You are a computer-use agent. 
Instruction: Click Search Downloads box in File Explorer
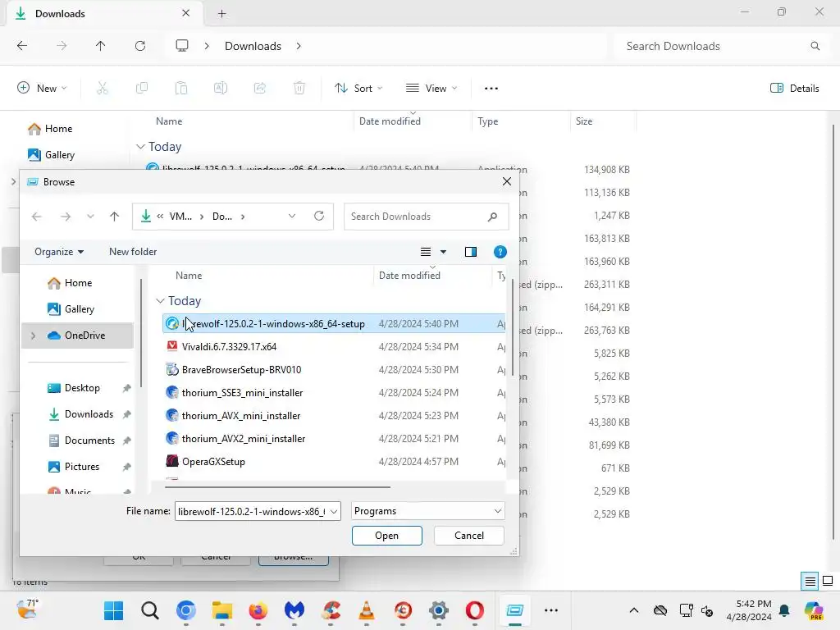(723, 46)
